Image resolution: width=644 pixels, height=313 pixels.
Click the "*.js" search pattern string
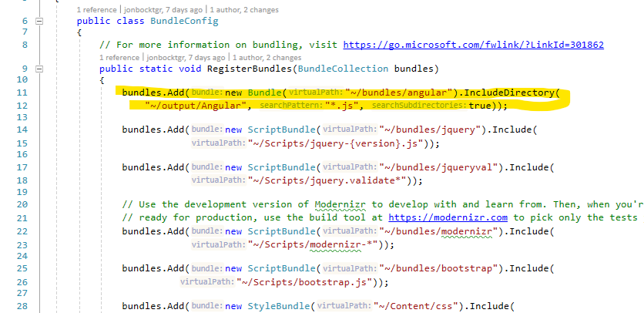pyautogui.click(x=342, y=106)
